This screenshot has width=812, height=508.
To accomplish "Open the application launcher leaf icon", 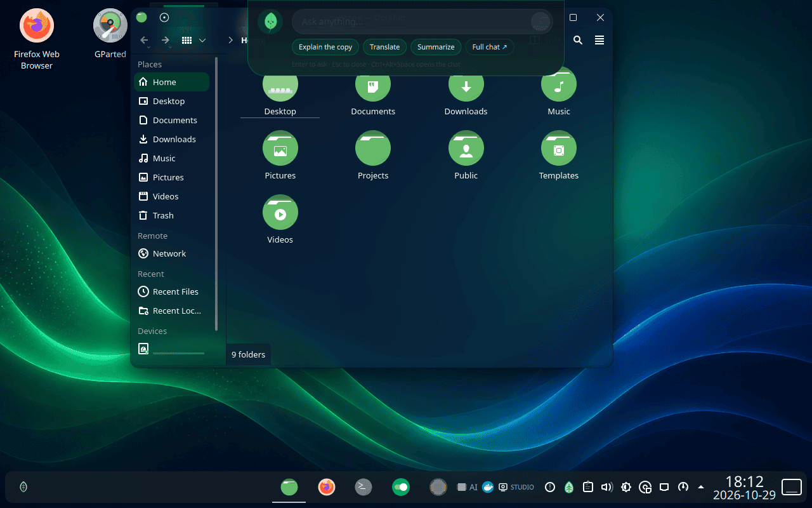I will (x=23, y=487).
